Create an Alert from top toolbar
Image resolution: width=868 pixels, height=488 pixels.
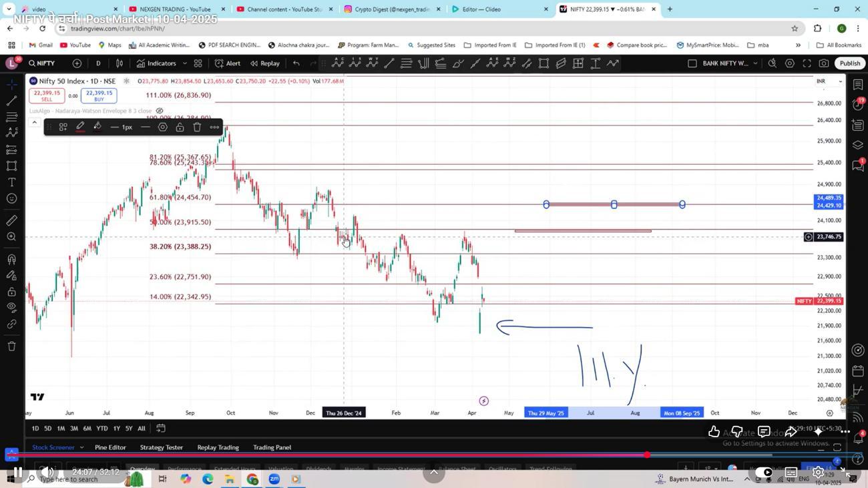227,63
